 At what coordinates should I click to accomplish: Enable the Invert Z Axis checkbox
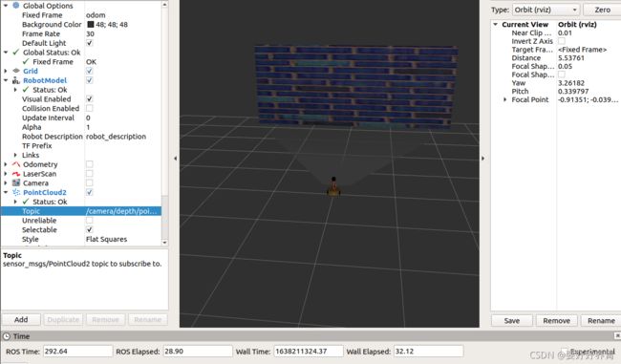click(562, 41)
